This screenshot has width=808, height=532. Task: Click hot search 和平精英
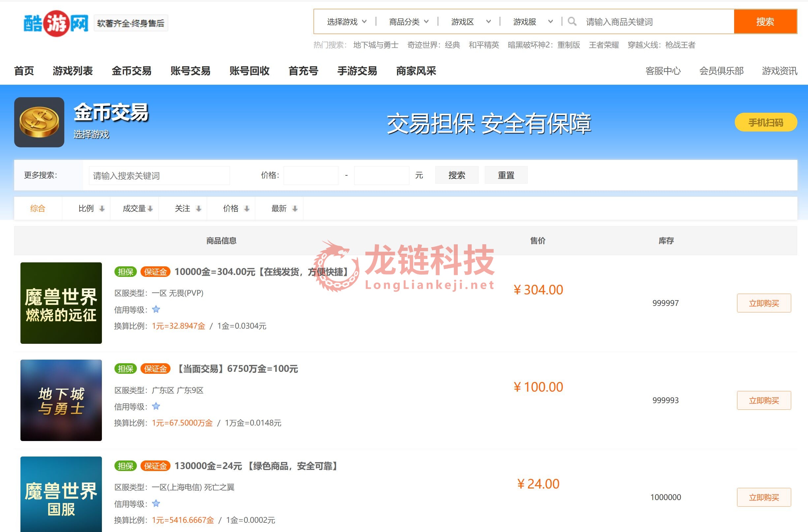pos(484,45)
